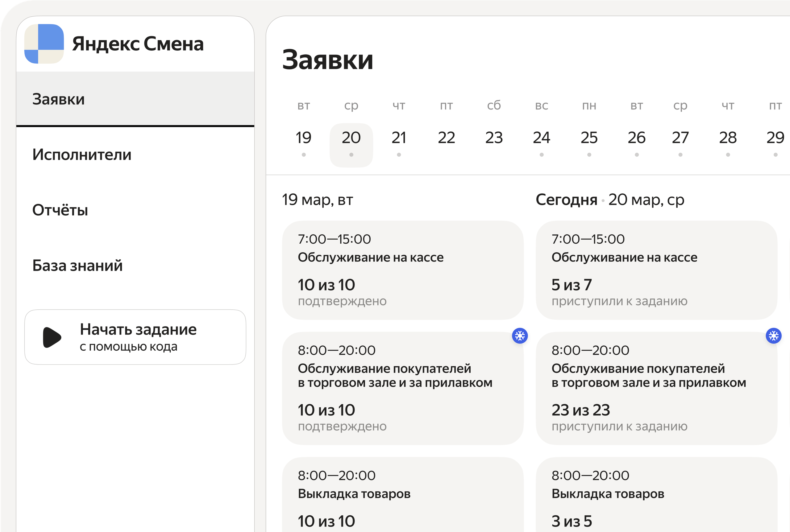Choose Saturday 23 in the calendar strip
Viewport: 790px width, 532px height.
click(494, 138)
